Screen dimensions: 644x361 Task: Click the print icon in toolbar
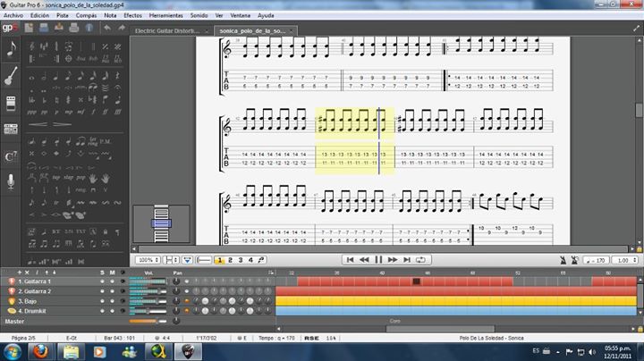(72, 29)
